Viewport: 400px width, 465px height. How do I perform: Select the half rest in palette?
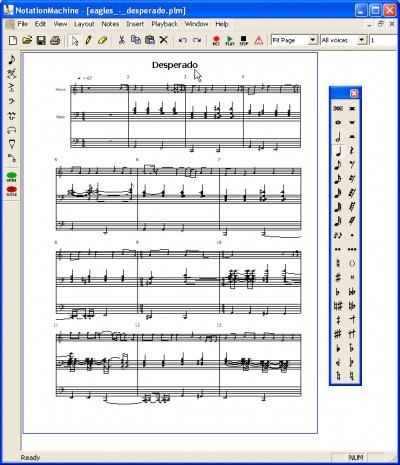tap(352, 137)
